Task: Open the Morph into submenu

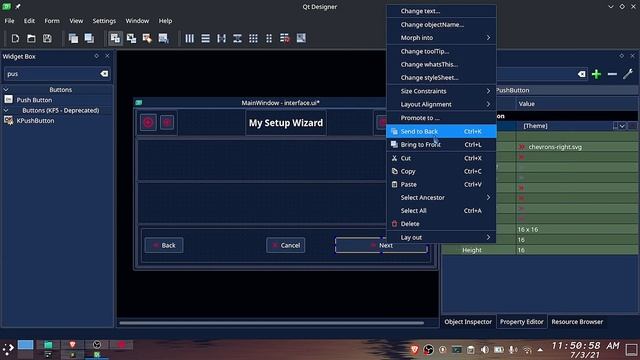Action: pos(441,38)
